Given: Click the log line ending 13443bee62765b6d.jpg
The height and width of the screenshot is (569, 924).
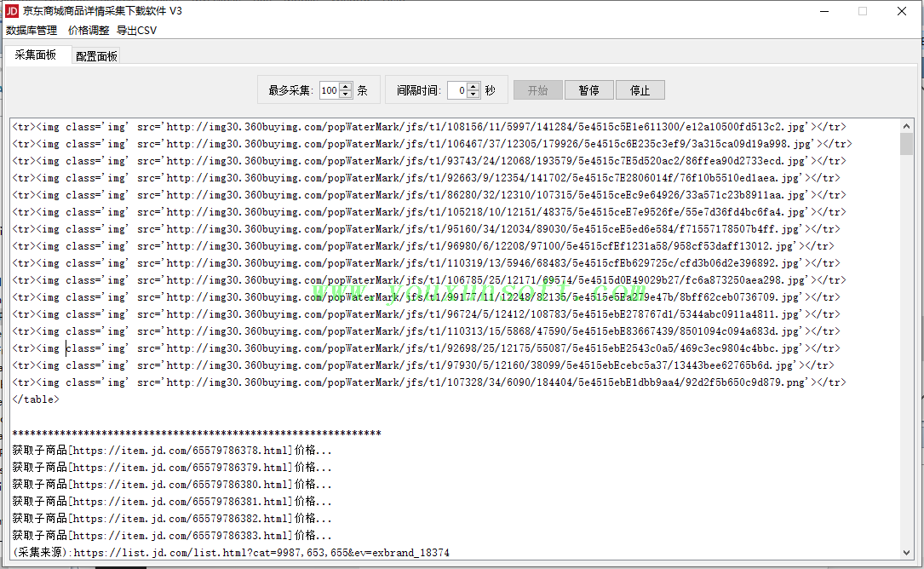Looking at the screenshot, I should coord(423,366).
